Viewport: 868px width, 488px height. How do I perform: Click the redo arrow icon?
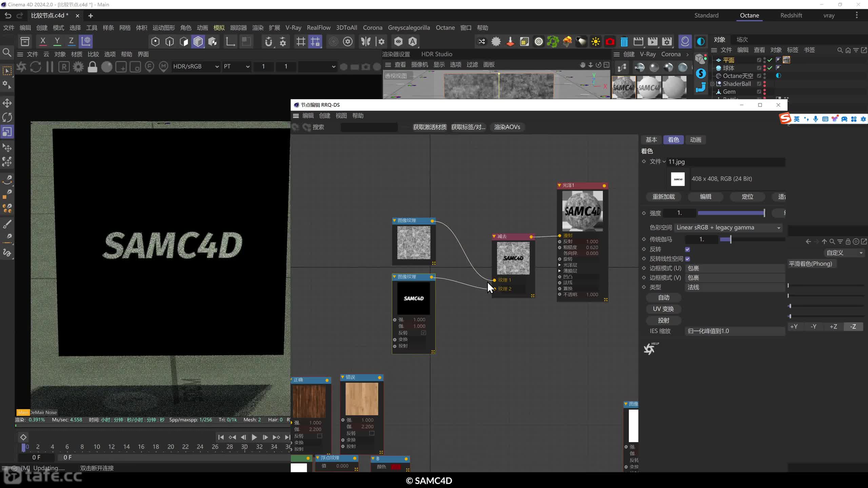point(20,15)
